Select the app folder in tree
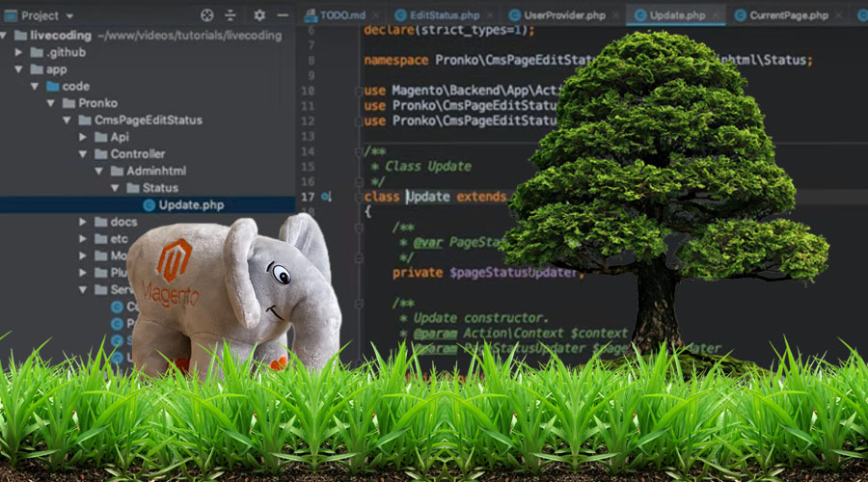This screenshot has height=482, width=868. pos(56,69)
